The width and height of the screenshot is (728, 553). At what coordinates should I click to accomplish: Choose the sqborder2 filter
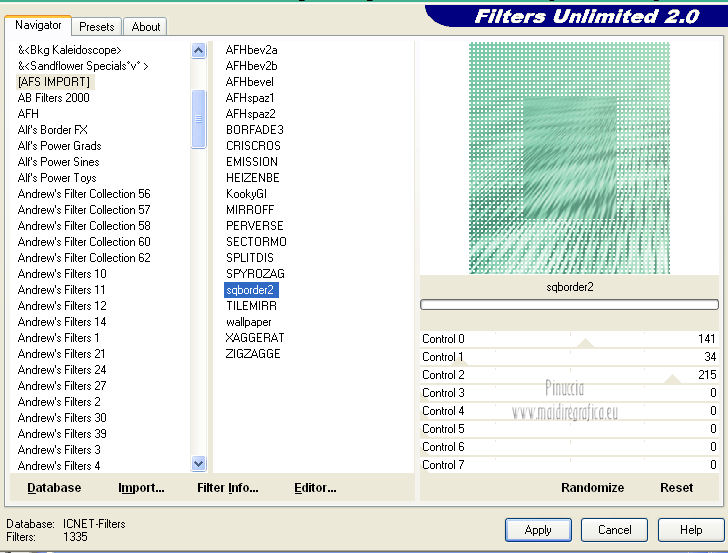pos(251,290)
